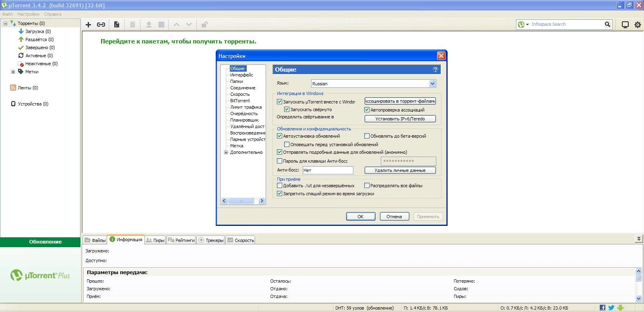Click the Анти-босс hotkey field
Image resolution: width=644 pixels, height=312 pixels.
(328, 170)
